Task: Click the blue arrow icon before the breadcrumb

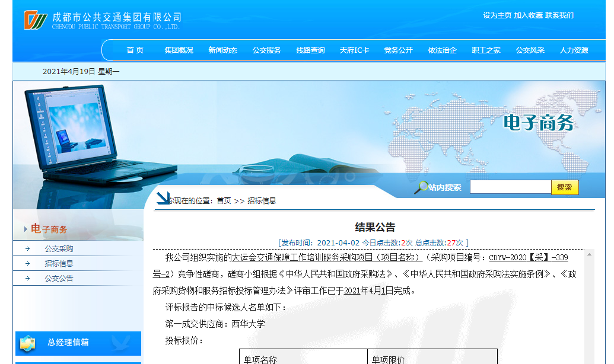Action: point(163,198)
